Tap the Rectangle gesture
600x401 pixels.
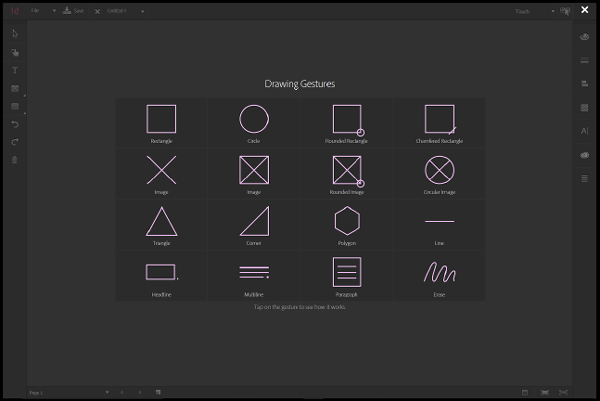(161, 123)
